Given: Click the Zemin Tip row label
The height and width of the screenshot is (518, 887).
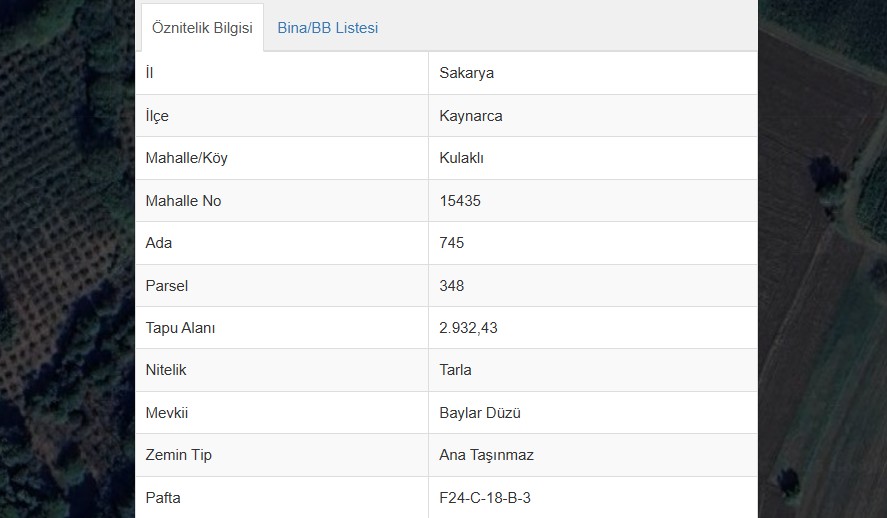Looking at the screenshot, I should coord(179,455).
